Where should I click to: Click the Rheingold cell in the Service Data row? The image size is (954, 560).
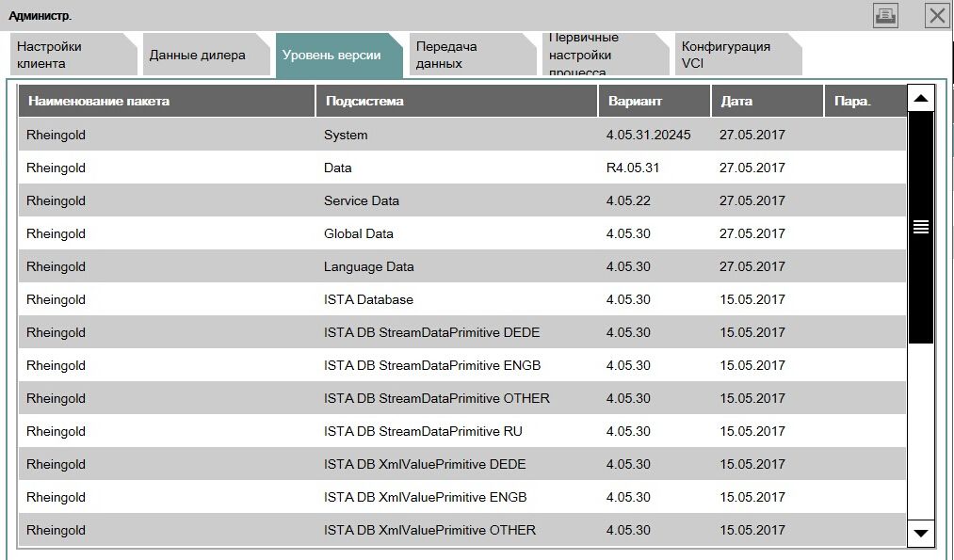(x=56, y=200)
